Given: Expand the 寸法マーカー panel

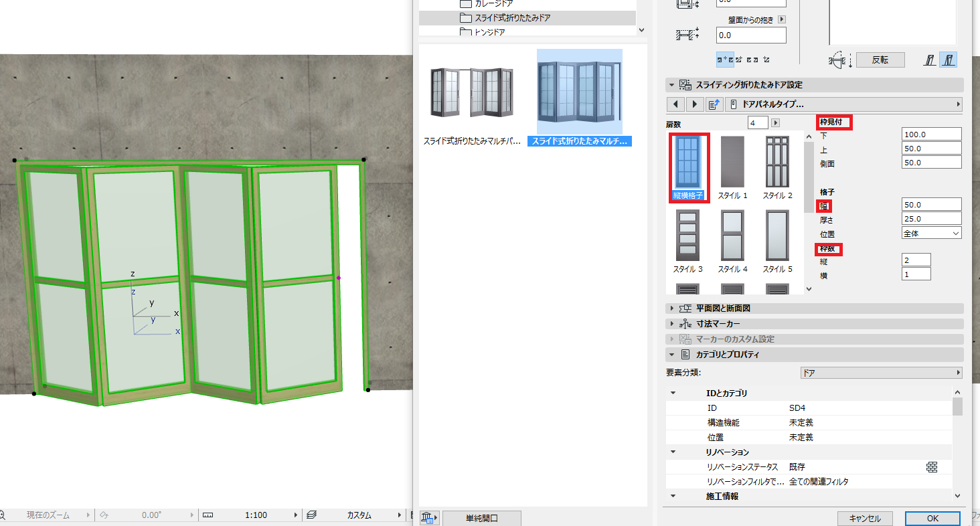Looking at the screenshot, I should 671,324.
